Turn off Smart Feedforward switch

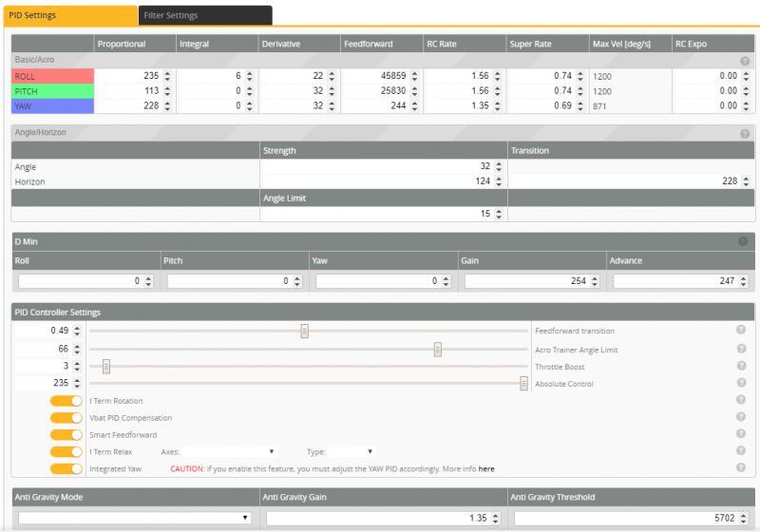66,435
